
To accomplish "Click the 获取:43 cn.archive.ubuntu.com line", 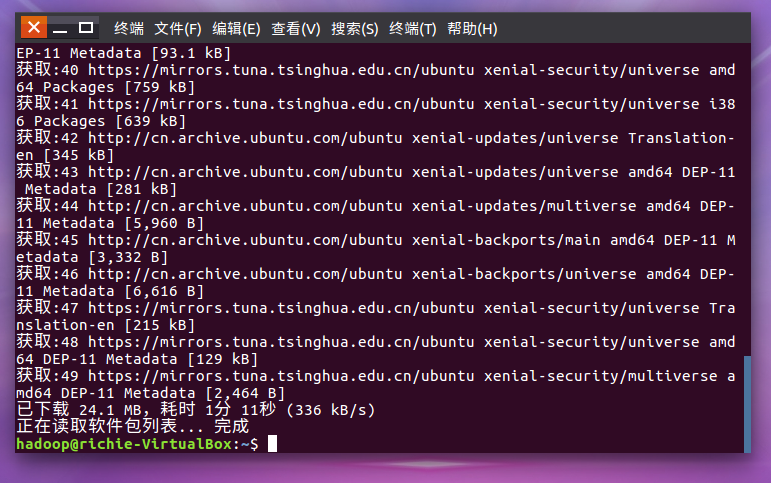I will [x=376, y=172].
